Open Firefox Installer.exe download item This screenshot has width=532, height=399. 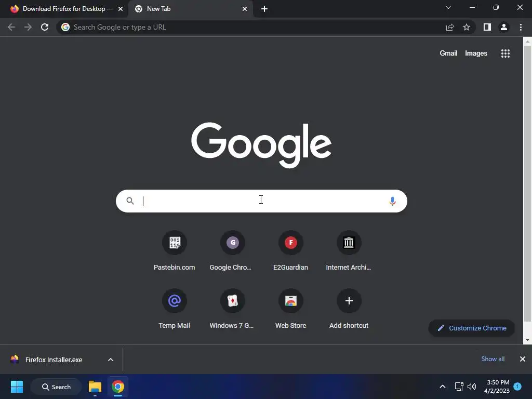pyautogui.click(x=54, y=360)
